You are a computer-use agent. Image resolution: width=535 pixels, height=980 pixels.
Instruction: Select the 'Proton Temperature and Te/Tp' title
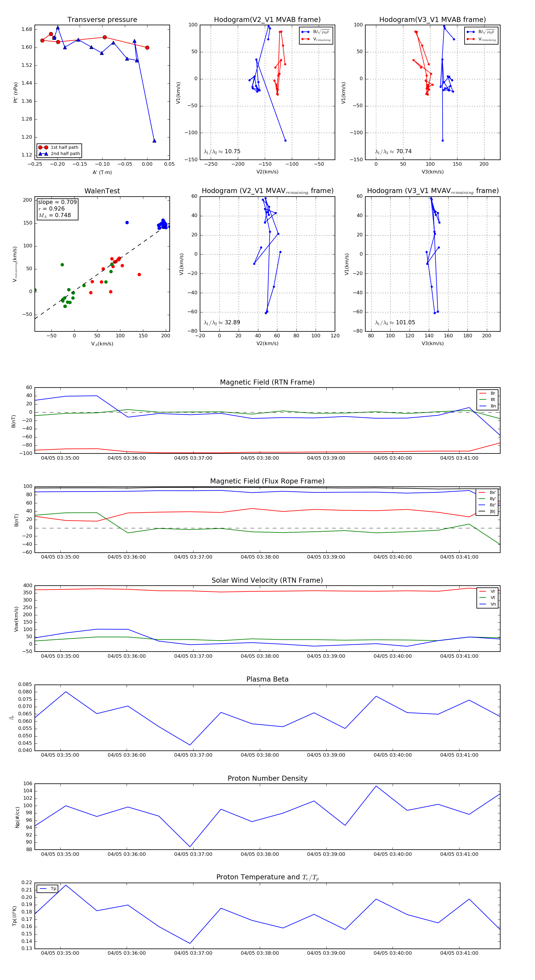tap(267, 877)
